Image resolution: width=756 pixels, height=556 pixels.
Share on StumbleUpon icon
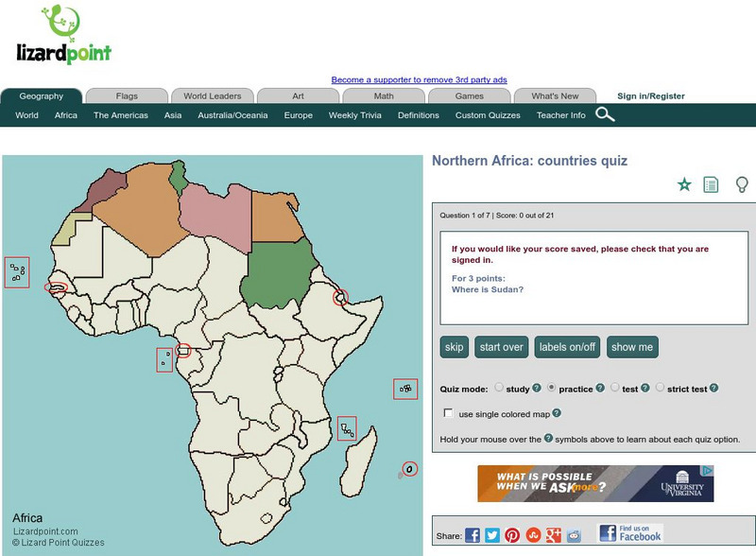(x=533, y=535)
